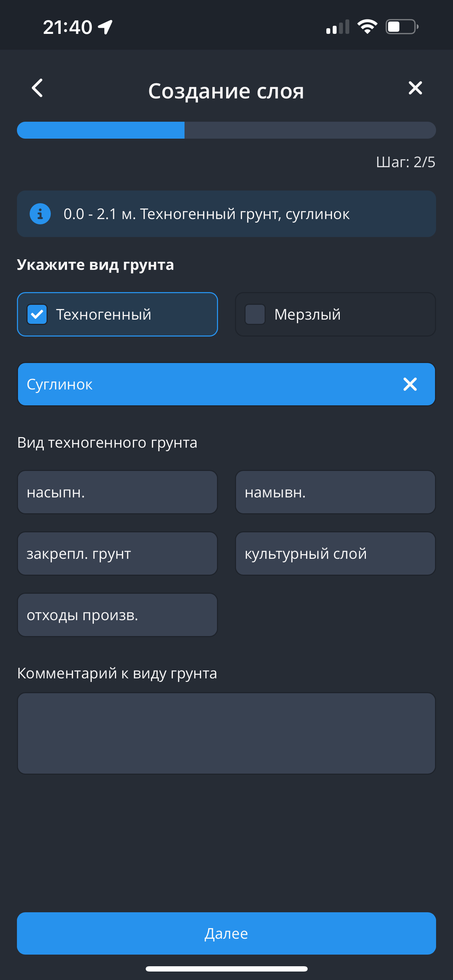
Task: Close the layer creation screen
Action: (415, 88)
